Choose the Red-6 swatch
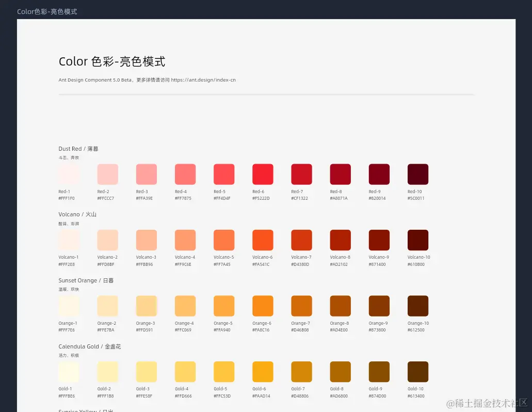This screenshot has width=532, height=412. coord(263,175)
